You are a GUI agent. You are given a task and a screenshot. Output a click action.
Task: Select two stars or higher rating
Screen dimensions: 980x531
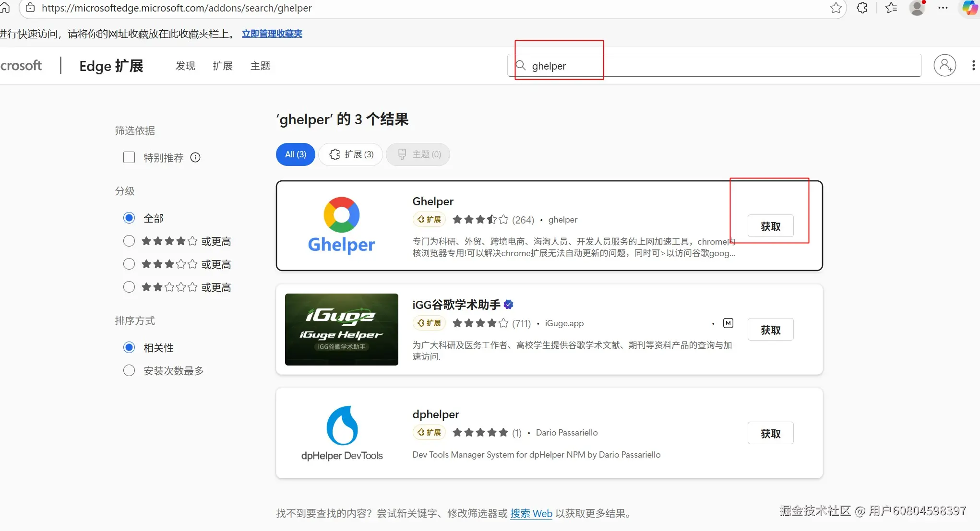pyautogui.click(x=129, y=287)
